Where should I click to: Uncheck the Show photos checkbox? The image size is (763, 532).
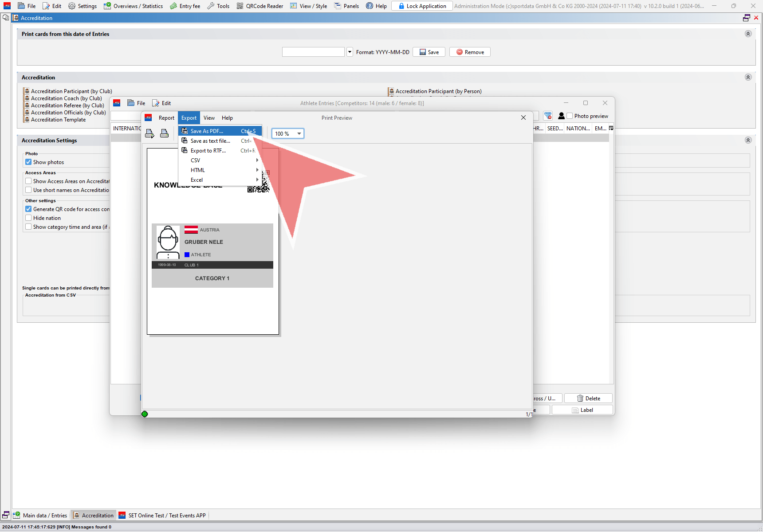[28, 162]
